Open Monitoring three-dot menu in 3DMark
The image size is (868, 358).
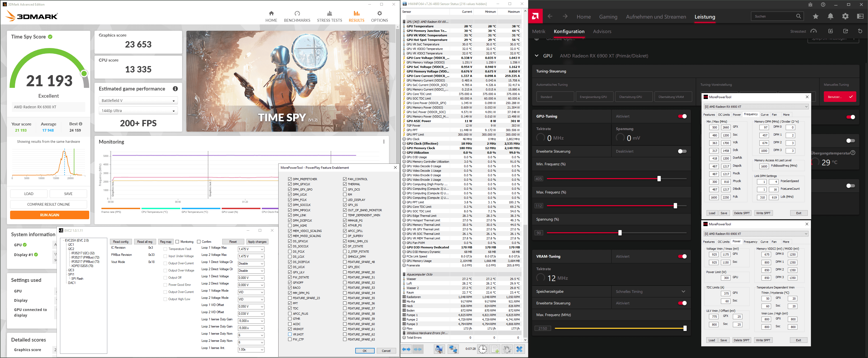pyautogui.click(x=384, y=142)
